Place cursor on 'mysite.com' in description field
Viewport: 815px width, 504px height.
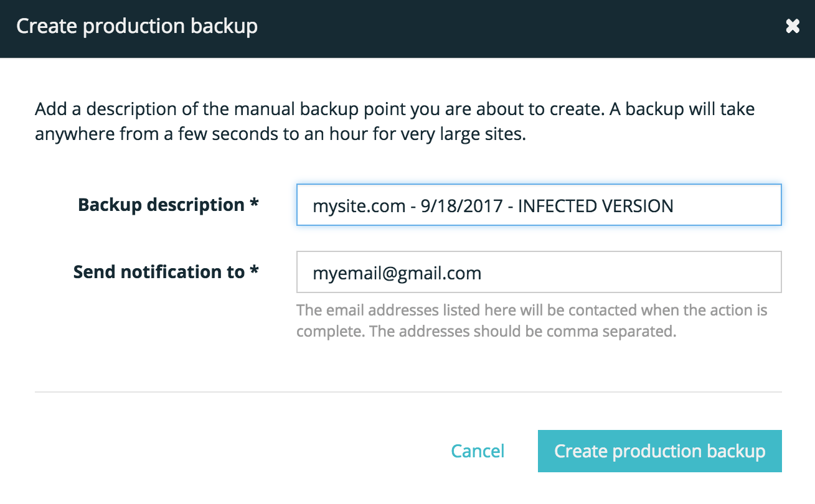[359, 206]
